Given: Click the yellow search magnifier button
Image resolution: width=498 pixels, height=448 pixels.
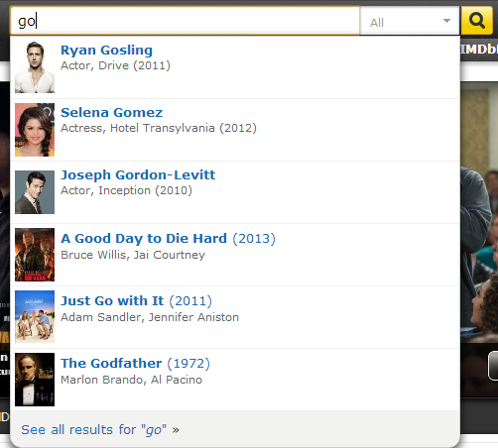Looking at the screenshot, I should coord(477,21).
